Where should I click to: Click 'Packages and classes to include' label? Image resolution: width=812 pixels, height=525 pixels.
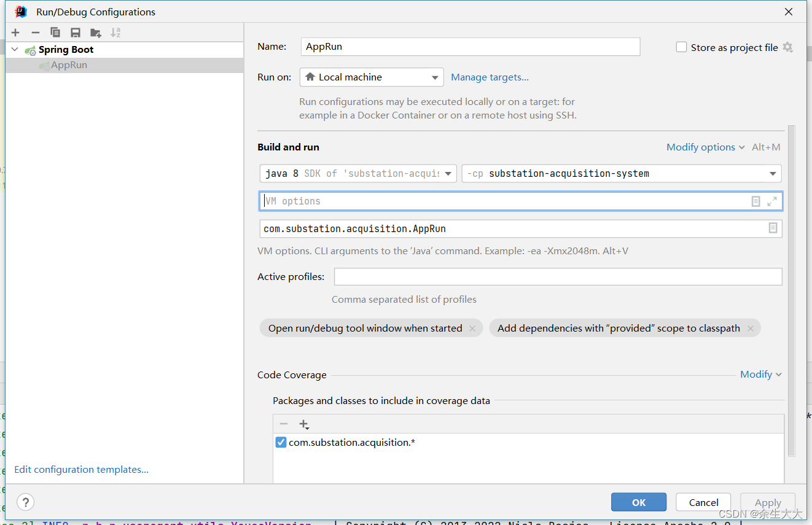point(381,401)
